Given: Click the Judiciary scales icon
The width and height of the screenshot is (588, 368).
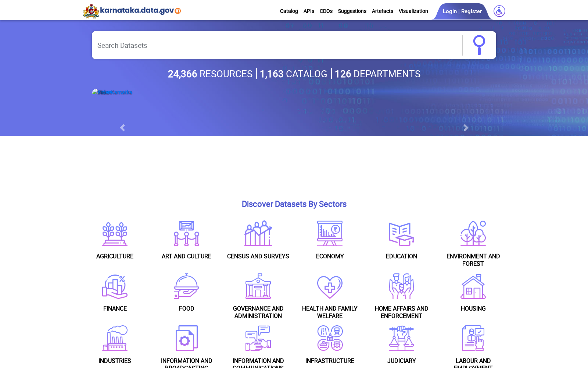Looking at the screenshot, I should pyautogui.click(x=401, y=338).
